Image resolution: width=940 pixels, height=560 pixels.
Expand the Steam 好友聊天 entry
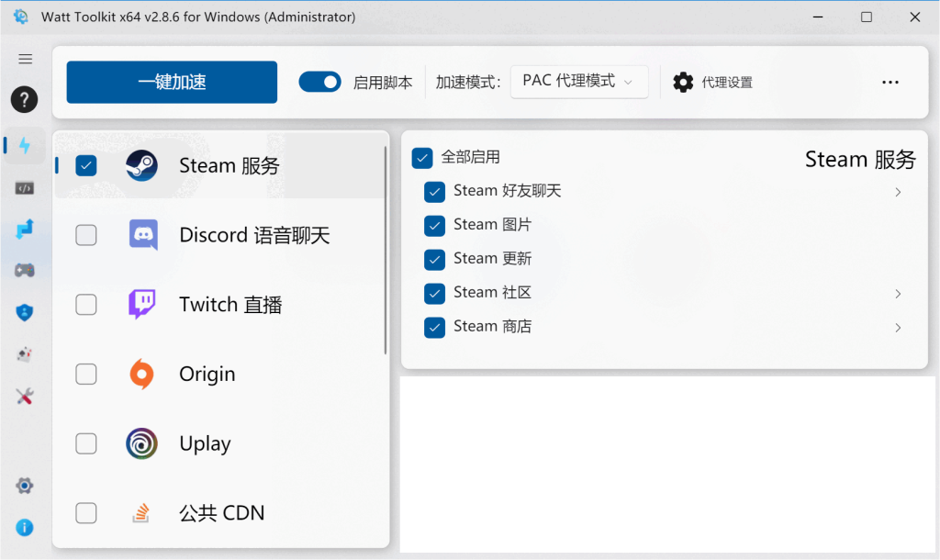898,192
